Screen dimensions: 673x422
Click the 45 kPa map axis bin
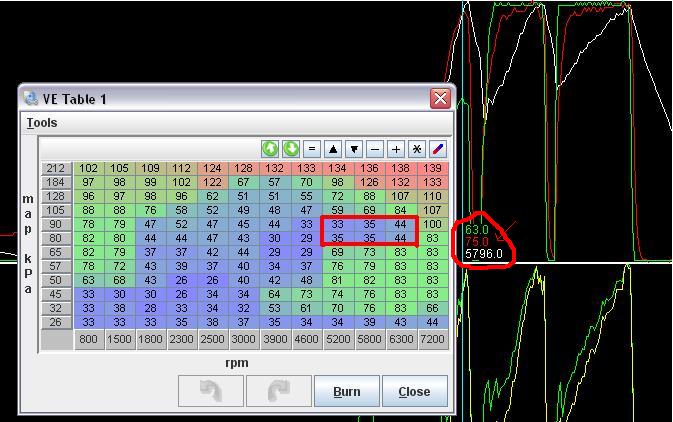click(x=56, y=294)
